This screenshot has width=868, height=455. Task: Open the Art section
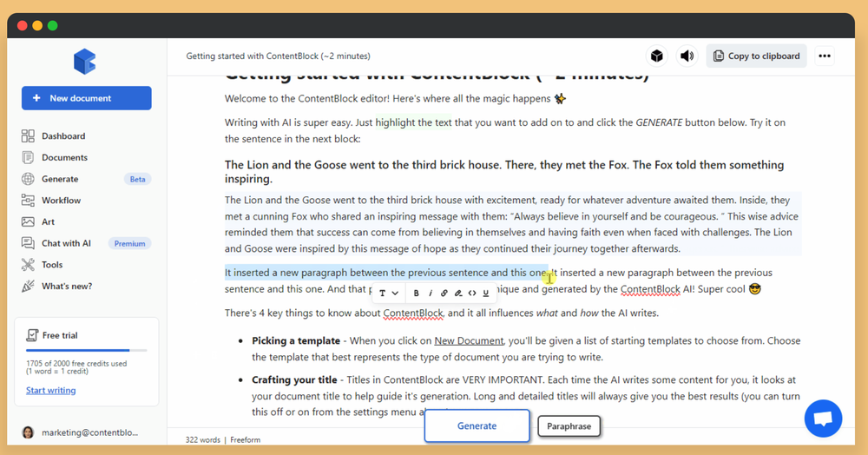(x=48, y=222)
